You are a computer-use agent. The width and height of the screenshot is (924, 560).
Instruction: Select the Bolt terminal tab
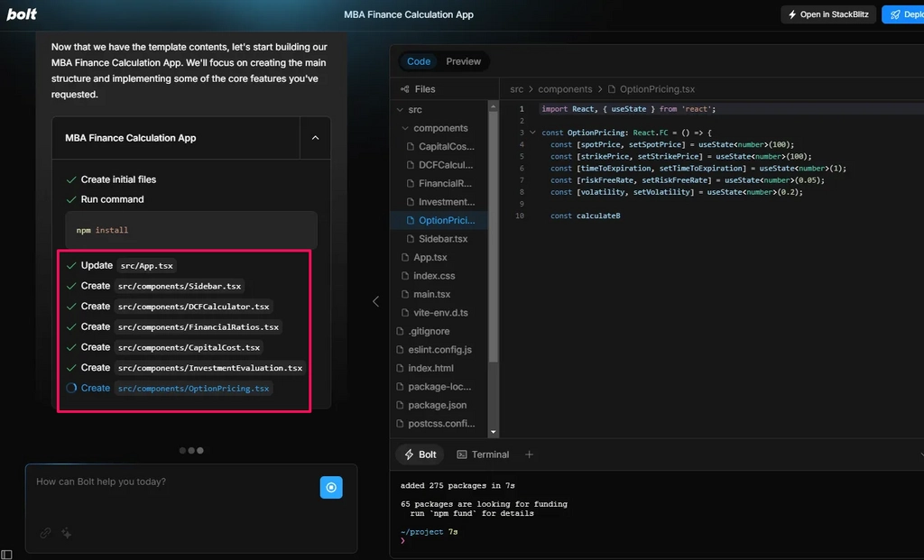pyautogui.click(x=420, y=454)
